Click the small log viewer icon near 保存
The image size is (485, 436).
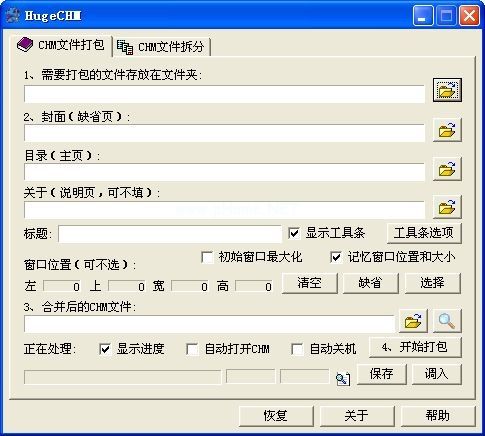(x=343, y=378)
